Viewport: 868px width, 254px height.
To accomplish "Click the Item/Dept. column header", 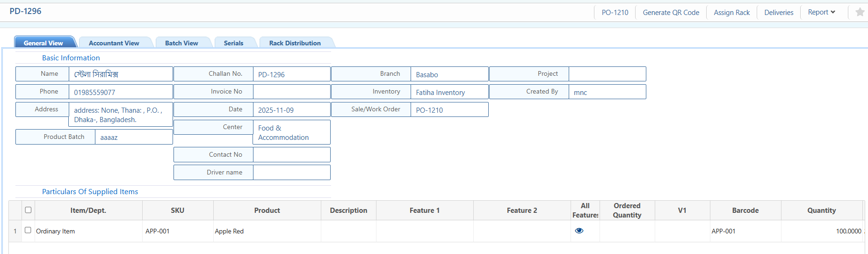I will tap(88, 210).
